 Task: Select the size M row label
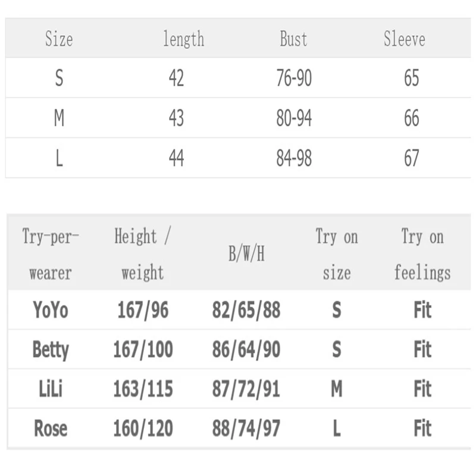59,118
